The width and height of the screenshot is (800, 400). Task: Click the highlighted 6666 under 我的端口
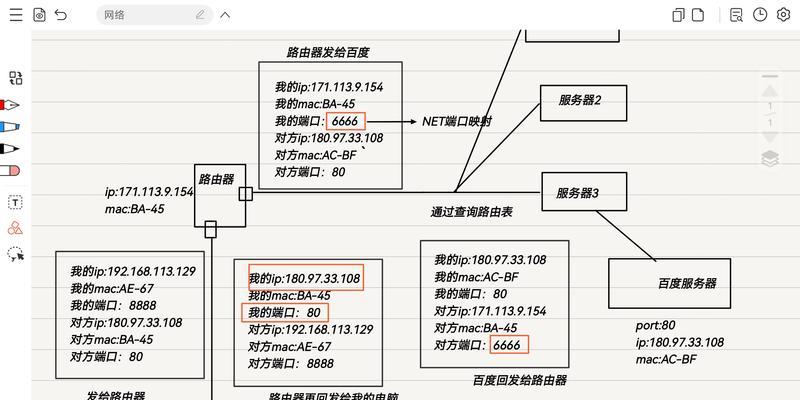click(x=346, y=121)
